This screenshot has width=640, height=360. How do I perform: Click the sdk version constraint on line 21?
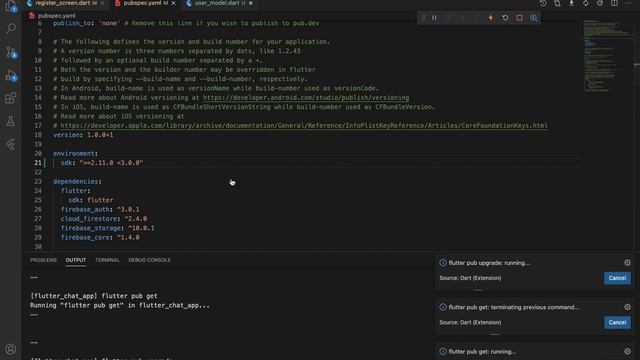(111, 163)
